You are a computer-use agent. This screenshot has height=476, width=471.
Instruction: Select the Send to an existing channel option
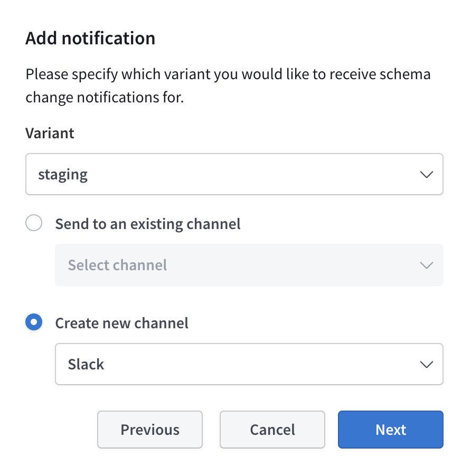click(34, 223)
